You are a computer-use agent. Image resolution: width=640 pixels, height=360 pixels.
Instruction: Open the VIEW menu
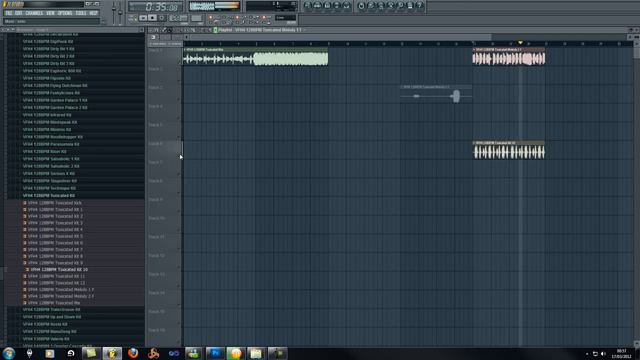tap(50, 13)
